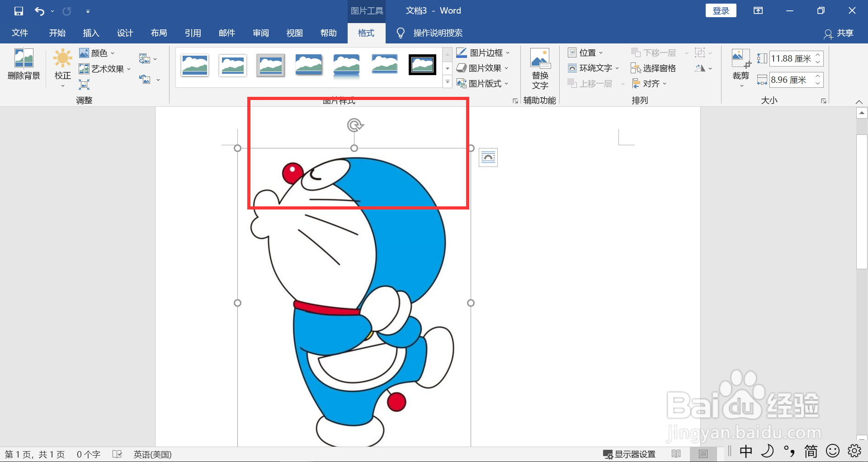868x462 pixels.
Task: Click the Undo arrow icon
Action: coord(39,11)
